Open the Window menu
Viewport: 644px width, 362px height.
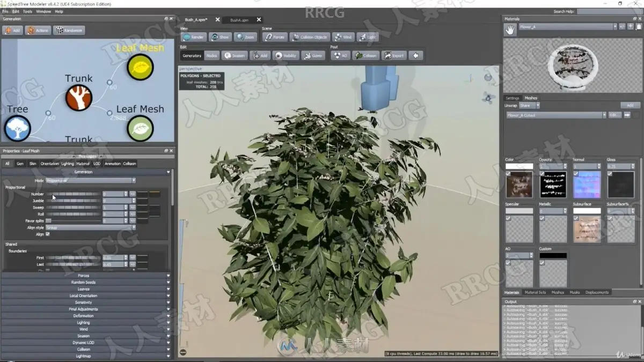[43, 11]
